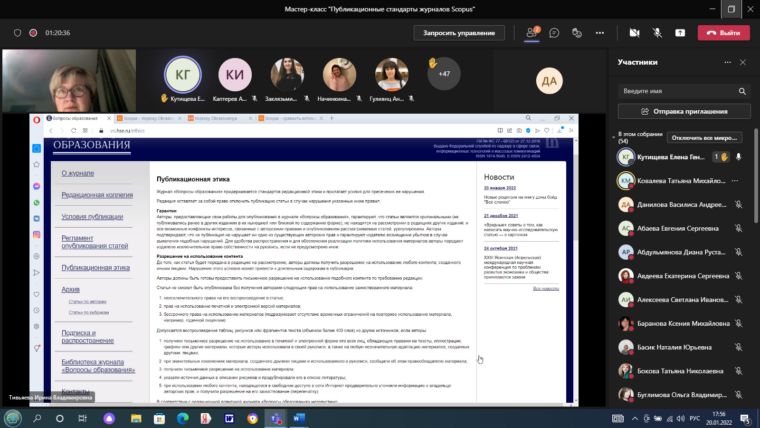Click the share content icon

click(680, 33)
